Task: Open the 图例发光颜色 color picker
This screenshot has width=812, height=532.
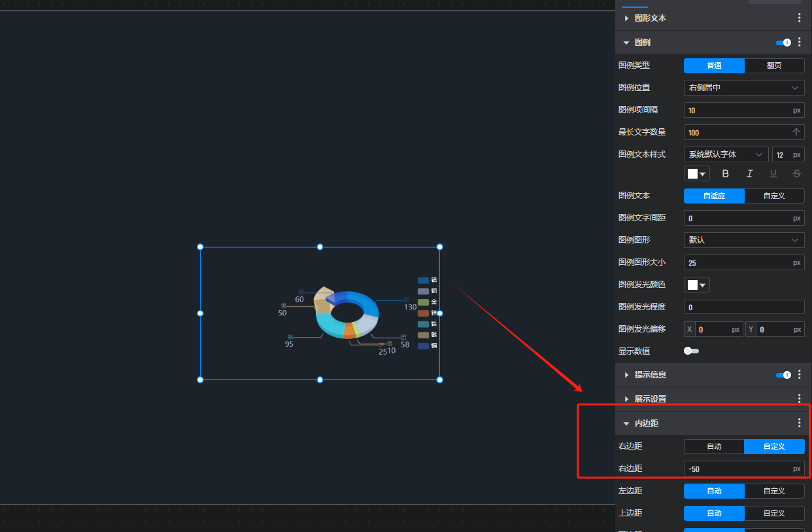Action: pos(697,285)
